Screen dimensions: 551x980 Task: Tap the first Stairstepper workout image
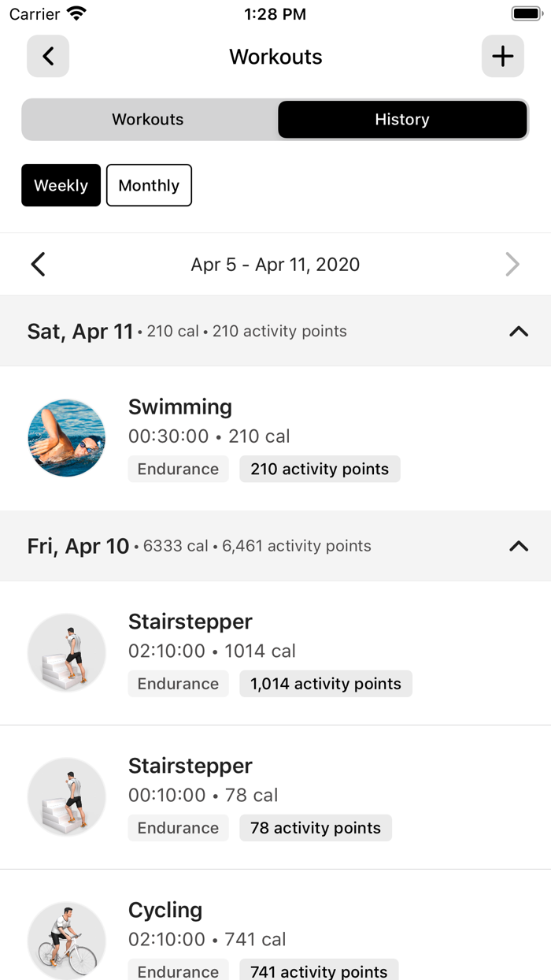66,652
